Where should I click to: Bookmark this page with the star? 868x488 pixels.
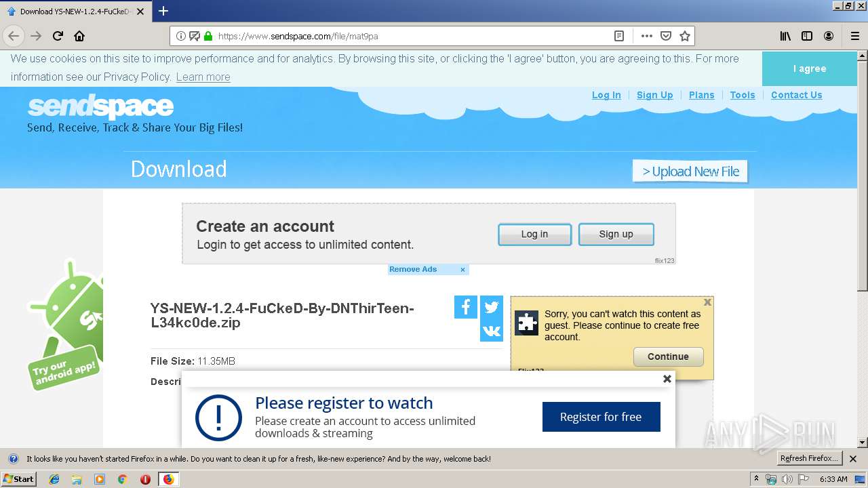point(685,36)
